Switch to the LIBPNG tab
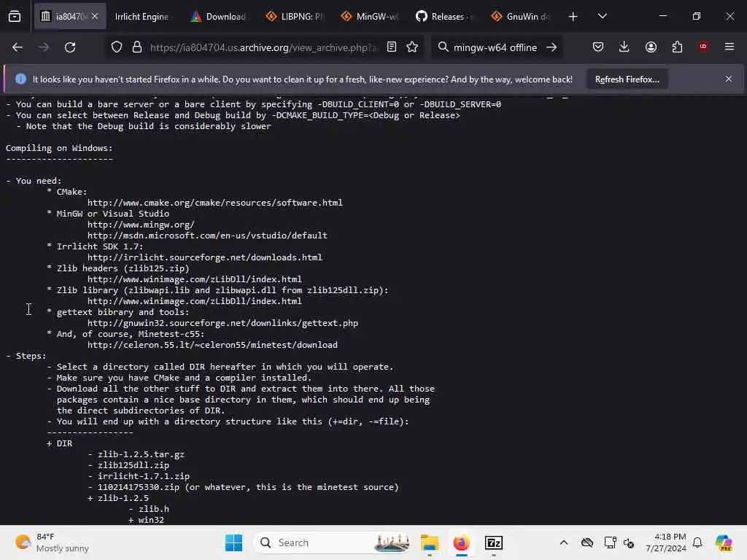 [x=295, y=17]
